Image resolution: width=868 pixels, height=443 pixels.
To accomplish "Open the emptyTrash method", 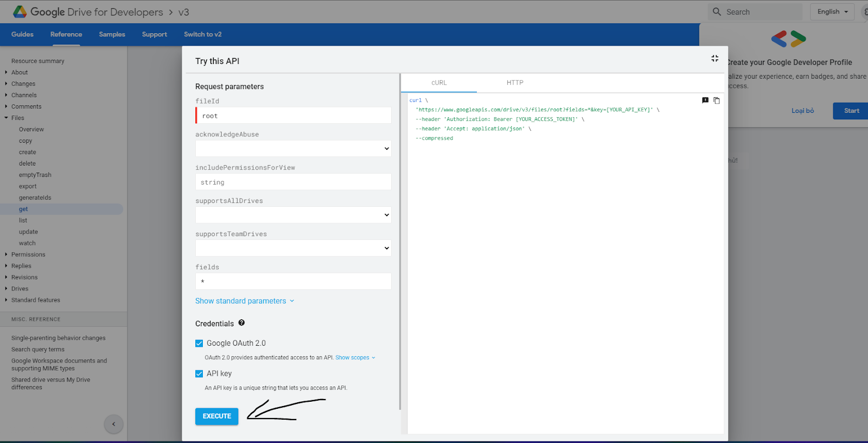I will [x=35, y=175].
